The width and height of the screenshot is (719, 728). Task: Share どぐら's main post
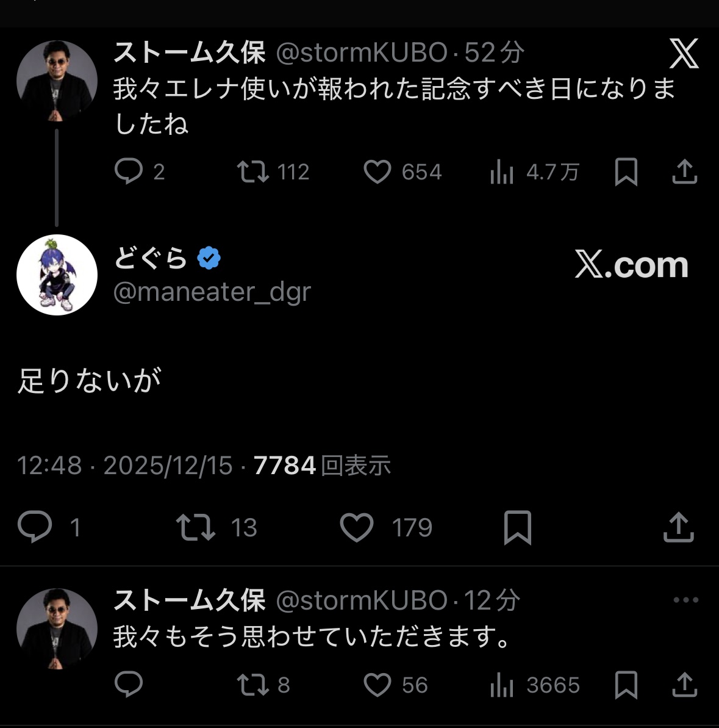tap(678, 527)
